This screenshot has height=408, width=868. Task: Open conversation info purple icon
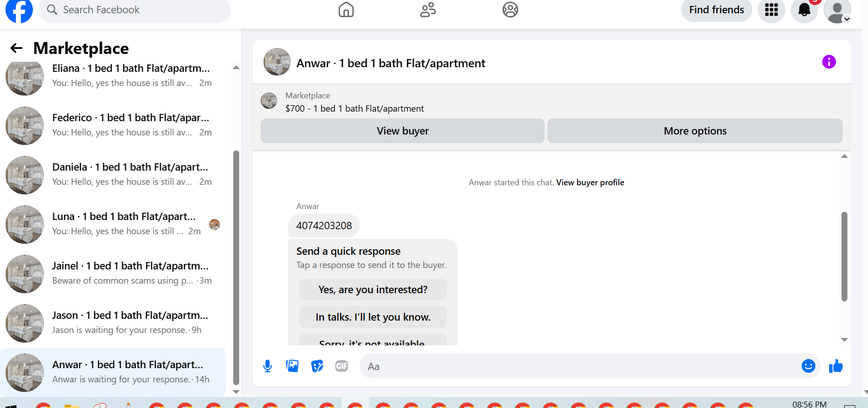coord(829,62)
